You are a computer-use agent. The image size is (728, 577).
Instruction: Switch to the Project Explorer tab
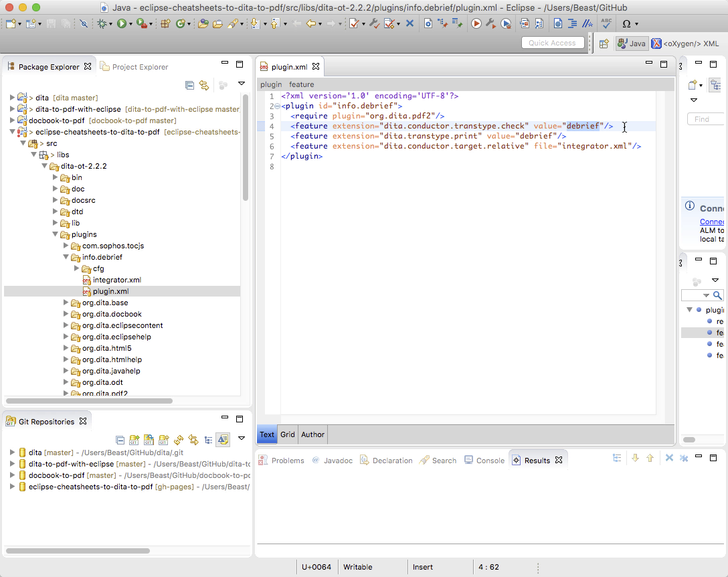(134, 67)
